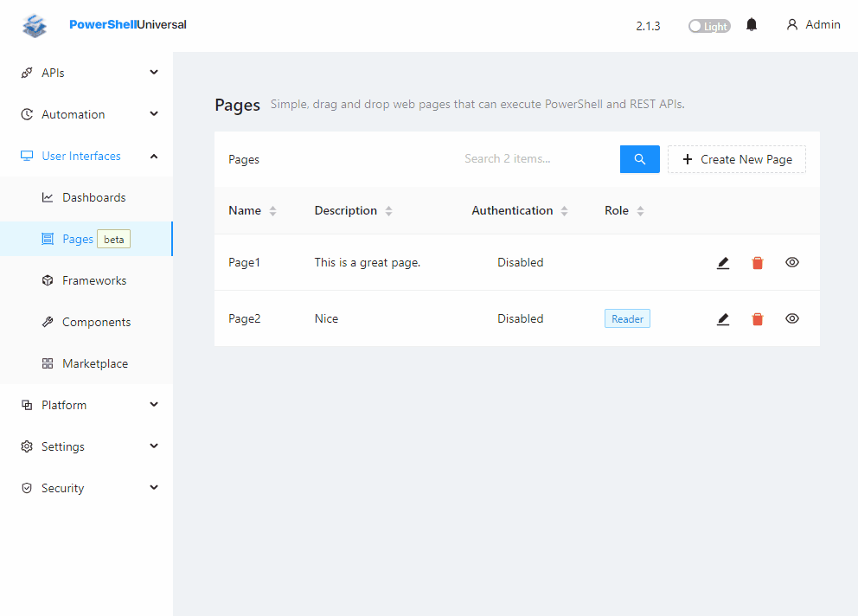Click the Role column header text
This screenshot has height=616, width=858.
click(616, 211)
